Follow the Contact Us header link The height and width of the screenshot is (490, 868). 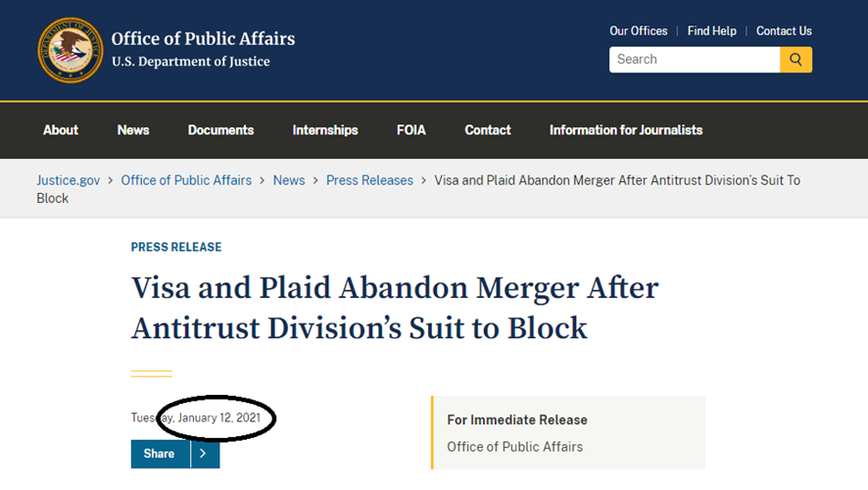pos(784,31)
